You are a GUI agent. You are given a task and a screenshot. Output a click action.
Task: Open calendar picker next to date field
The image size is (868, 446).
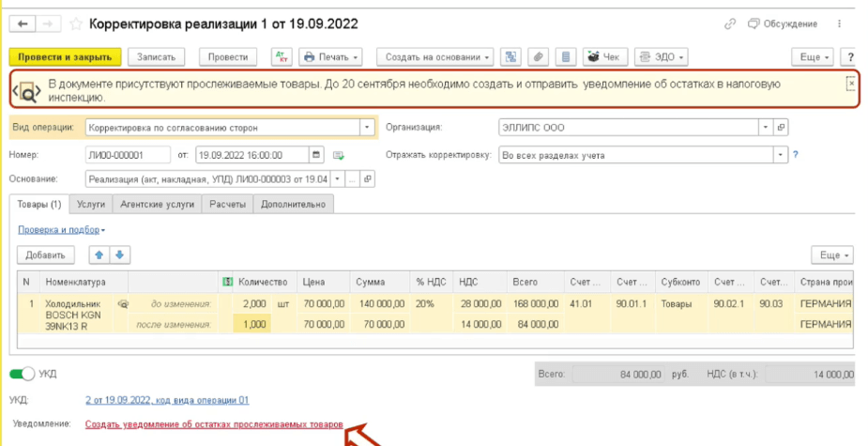coord(316,155)
